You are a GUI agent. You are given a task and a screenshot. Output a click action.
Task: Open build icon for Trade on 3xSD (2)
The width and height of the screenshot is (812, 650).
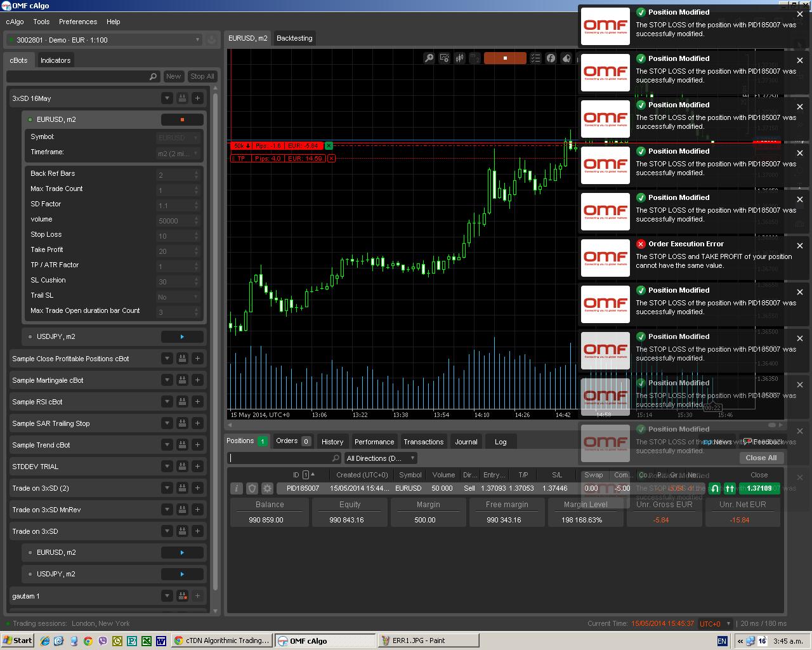[x=182, y=488]
